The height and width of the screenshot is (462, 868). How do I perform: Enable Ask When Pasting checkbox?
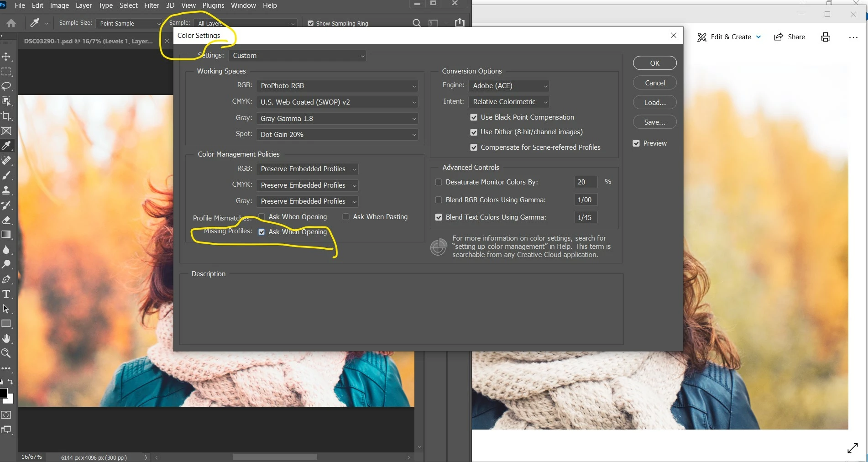[346, 216]
